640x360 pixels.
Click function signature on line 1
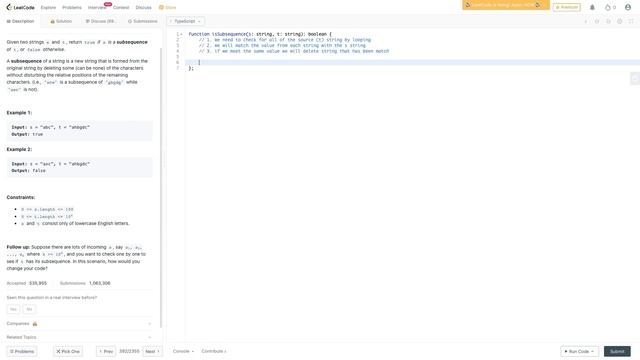tap(260, 34)
